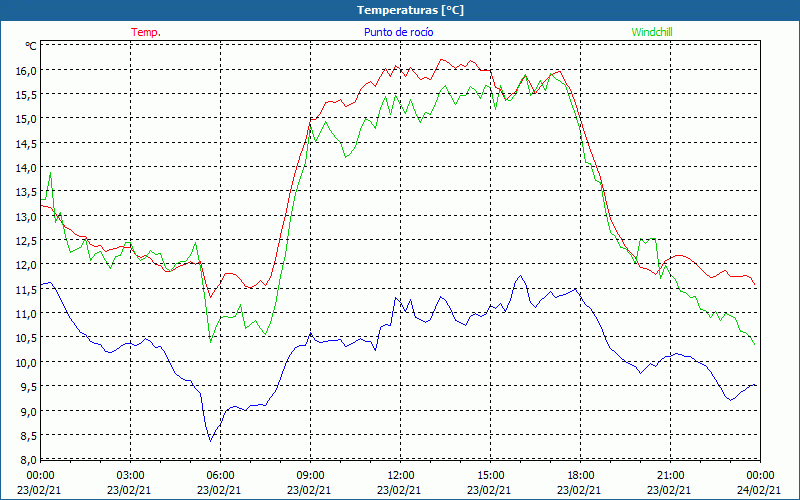Click the '09:00' time label on x-axis
The width and height of the screenshot is (800, 500).
tap(310, 476)
